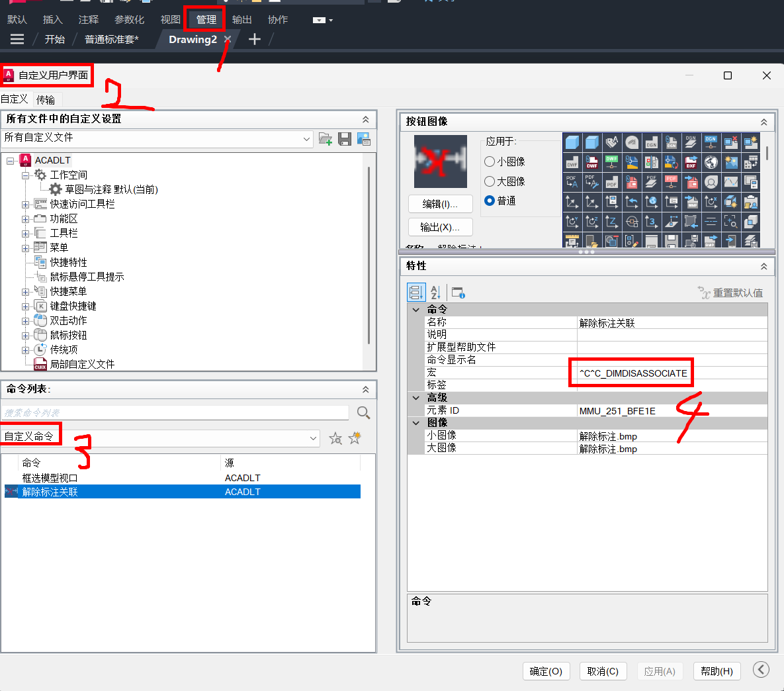Click the customization tree vertical scrollbar
This screenshot has height=691, width=784.
point(369,255)
